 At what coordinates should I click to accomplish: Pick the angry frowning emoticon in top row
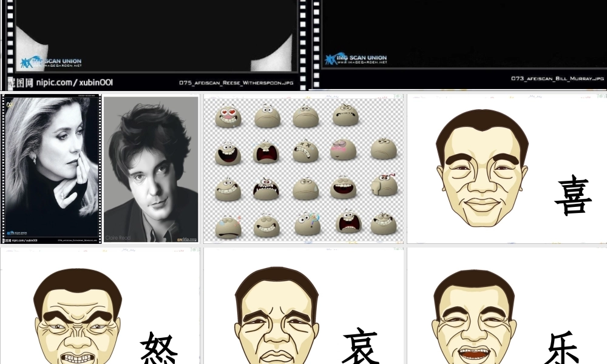tap(345, 115)
